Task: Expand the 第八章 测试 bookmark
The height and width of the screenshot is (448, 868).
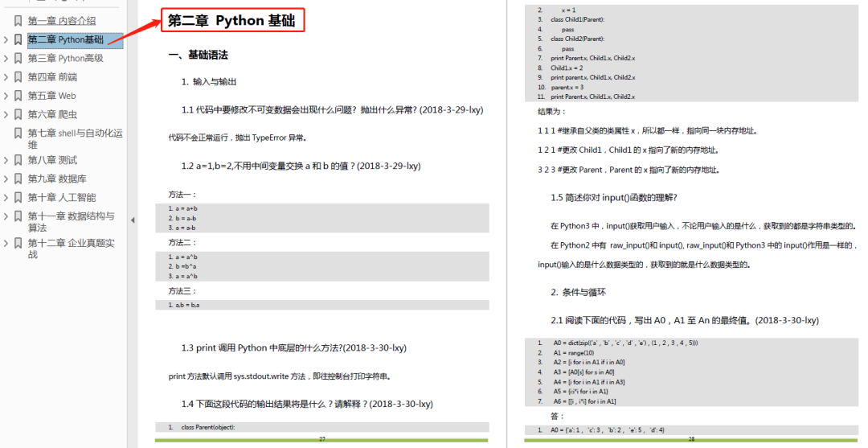Action: pos(6,160)
